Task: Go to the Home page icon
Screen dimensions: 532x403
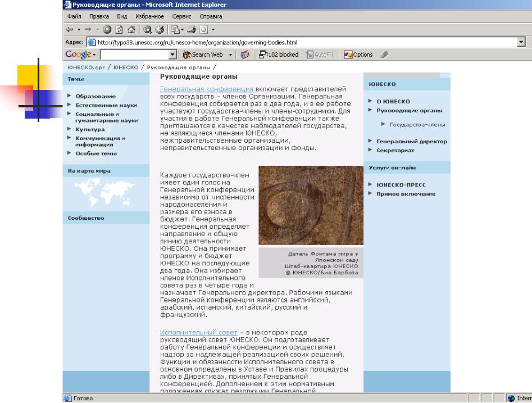Action: [131, 30]
